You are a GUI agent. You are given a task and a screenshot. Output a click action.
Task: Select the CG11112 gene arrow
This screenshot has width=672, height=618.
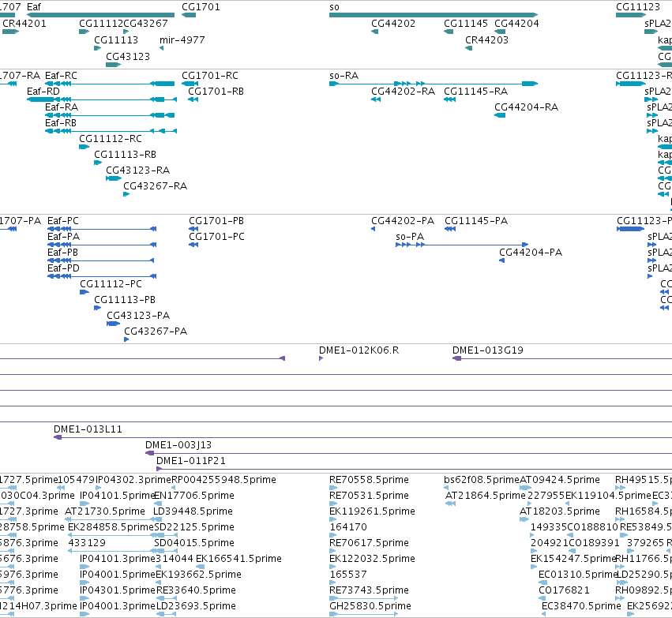[84, 32]
